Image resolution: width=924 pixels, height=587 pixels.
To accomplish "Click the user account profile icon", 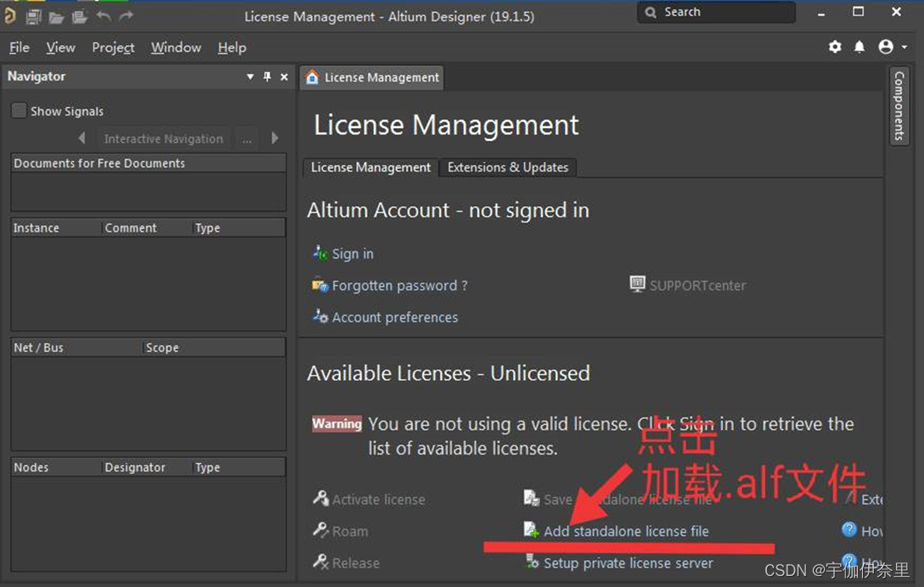I will coord(885,47).
